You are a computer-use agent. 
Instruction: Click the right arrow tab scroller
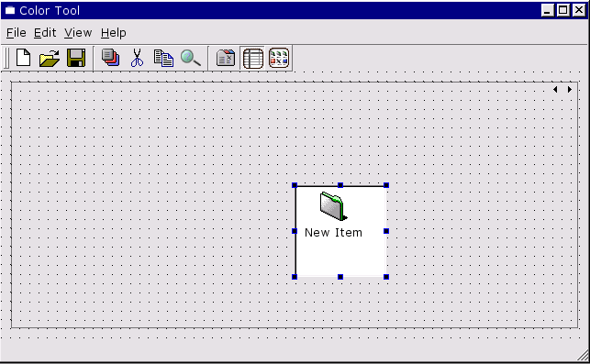570,90
